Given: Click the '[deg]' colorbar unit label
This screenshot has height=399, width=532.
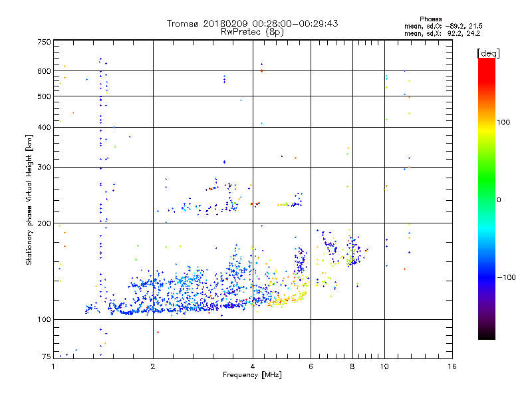Looking at the screenshot, I should click(x=488, y=53).
